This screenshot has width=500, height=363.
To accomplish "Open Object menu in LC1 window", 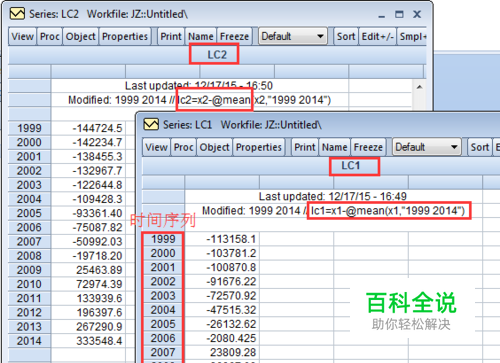I will click(214, 147).
